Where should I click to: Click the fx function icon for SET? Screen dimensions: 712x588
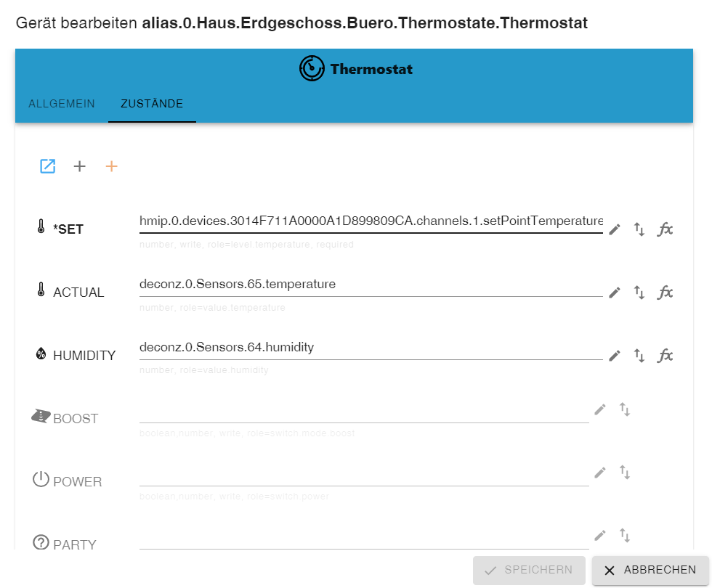(x=666, y=229)
